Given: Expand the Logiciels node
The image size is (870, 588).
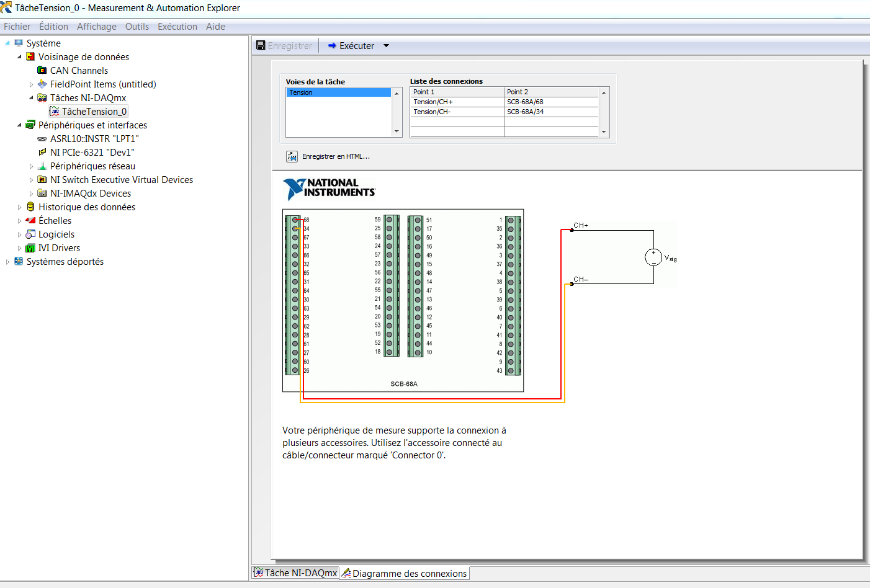Looking at the screenshot, I should [19, 234].
